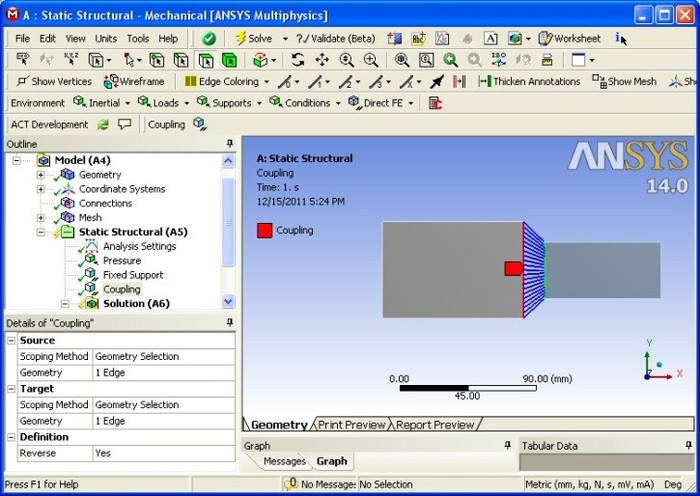Click the Coupling toolbar cube icon
Viewport: 700px width, 496px height.
click(200, 125)
